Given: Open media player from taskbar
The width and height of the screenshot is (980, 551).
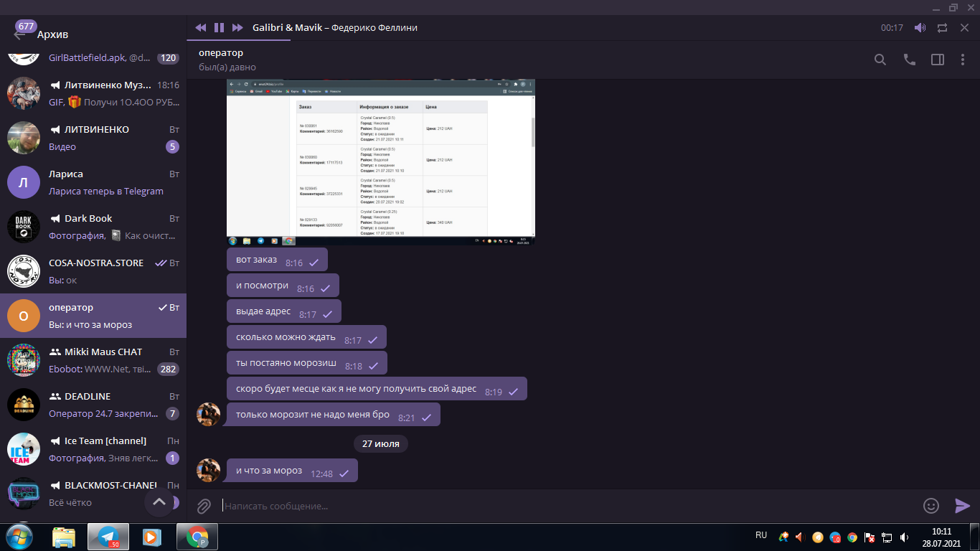Looking at the screenshot, I should point(151,537).
